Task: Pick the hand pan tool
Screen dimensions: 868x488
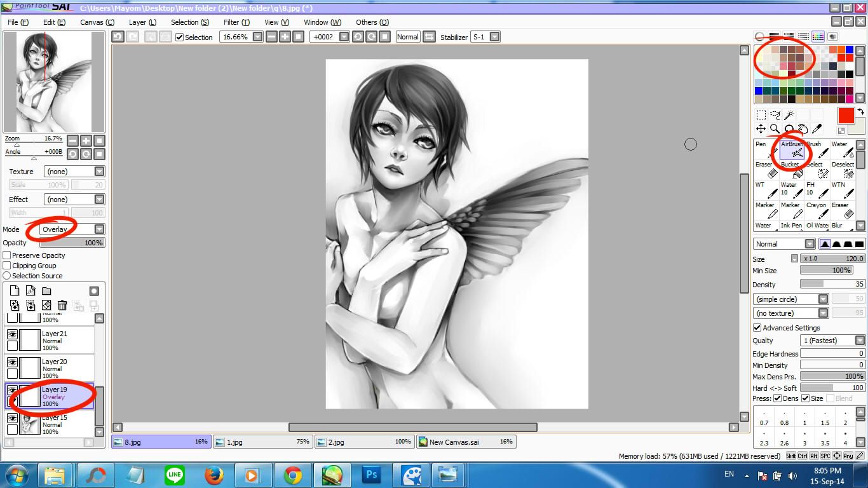Action: pos(803,129)
